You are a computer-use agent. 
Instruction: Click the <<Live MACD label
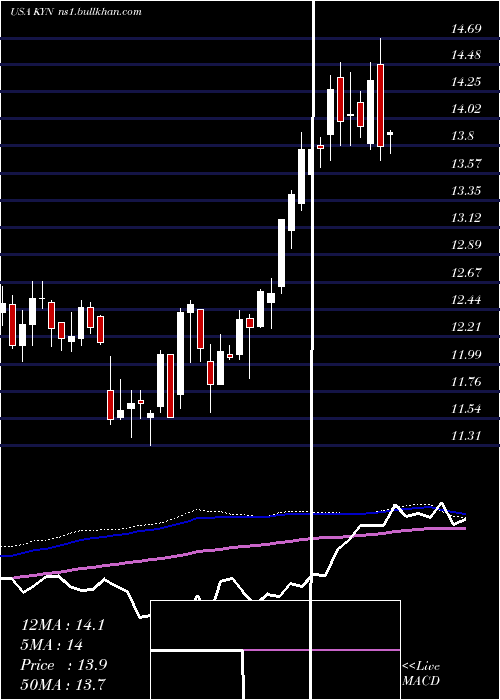(421, 673)
